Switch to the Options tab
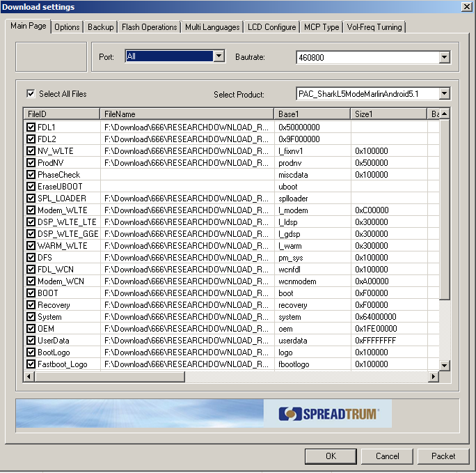476x473 pixels. tap(67, 27)
